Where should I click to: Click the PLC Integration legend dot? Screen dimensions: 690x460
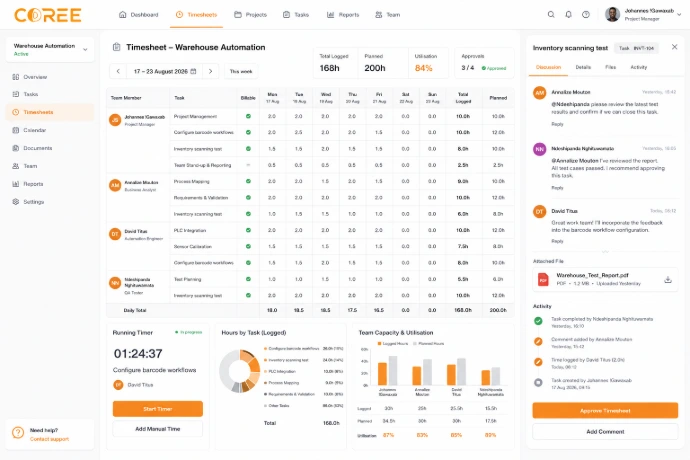[x=265, y=372]
